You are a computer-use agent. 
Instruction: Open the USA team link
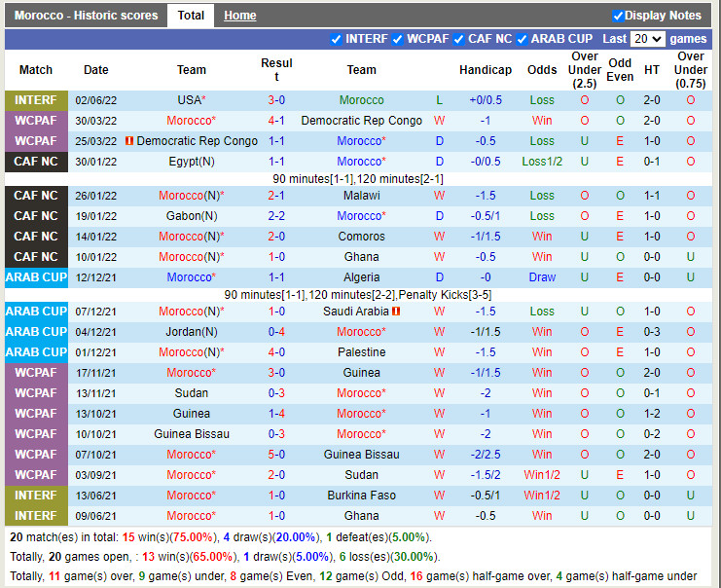coord(189,100)
